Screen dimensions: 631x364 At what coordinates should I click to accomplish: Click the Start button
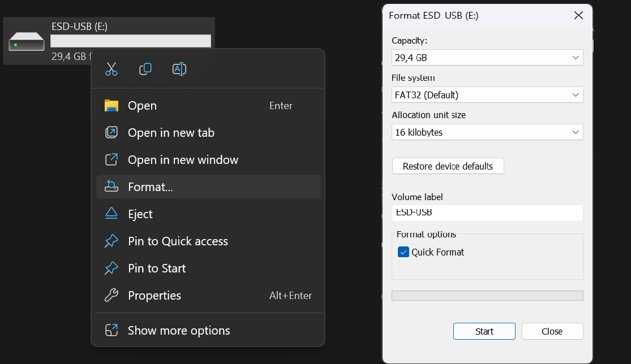(x=484, y=331)
